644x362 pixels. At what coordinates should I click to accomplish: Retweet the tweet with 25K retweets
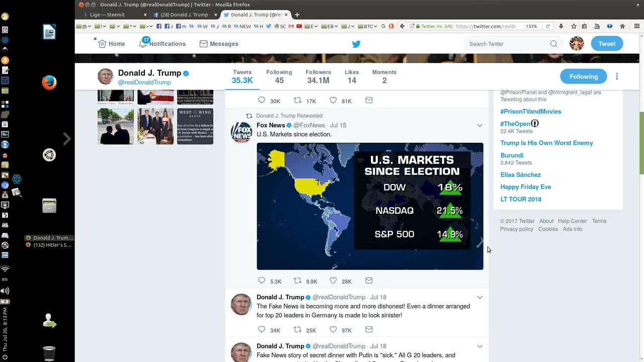coord(297,330)
